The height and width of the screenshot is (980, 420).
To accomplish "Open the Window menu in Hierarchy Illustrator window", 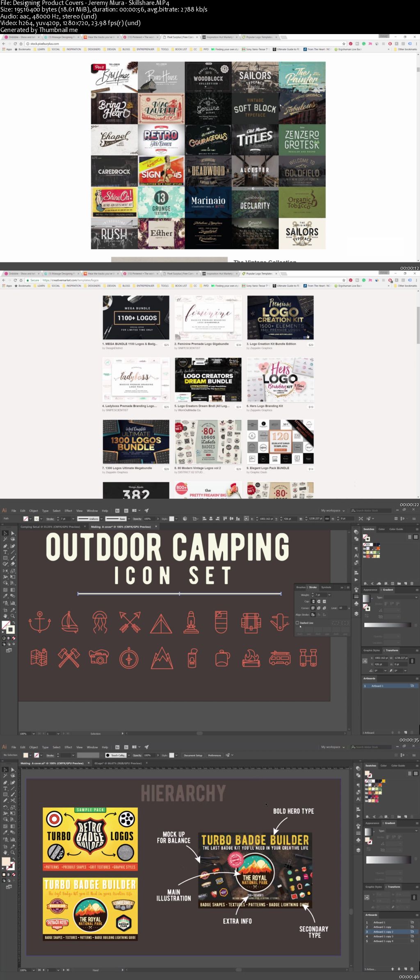I will pos(92,747).
